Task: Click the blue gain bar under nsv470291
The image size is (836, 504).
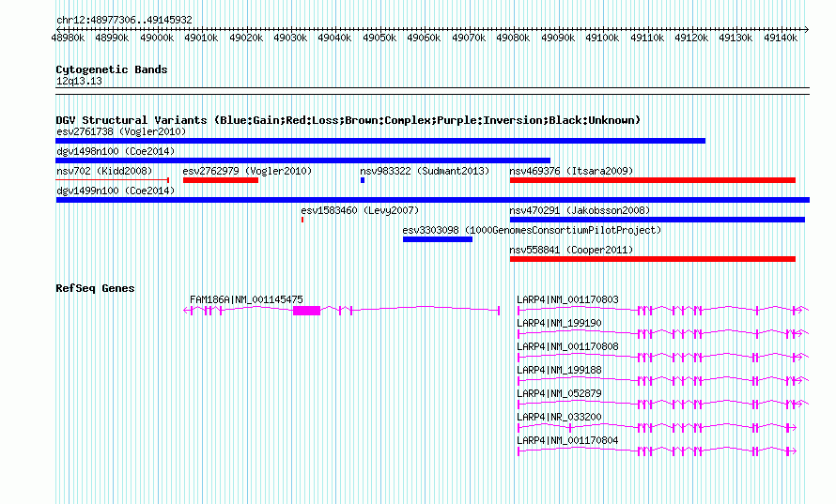Action: point(658,220)
